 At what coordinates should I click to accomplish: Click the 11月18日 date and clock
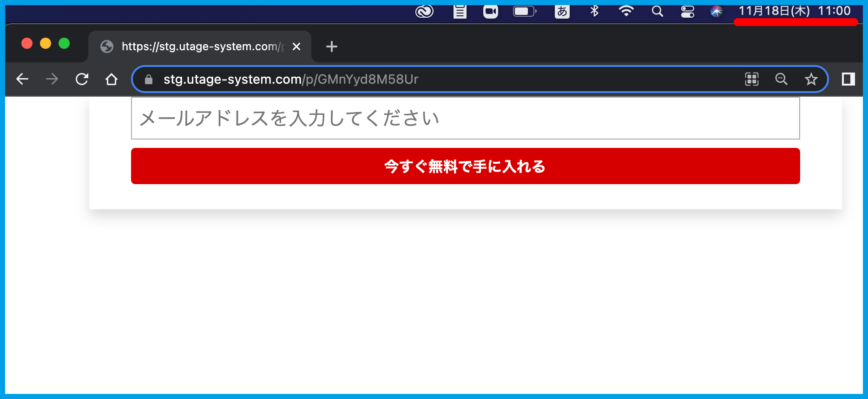pyautogui.click(x=794, y=11)
